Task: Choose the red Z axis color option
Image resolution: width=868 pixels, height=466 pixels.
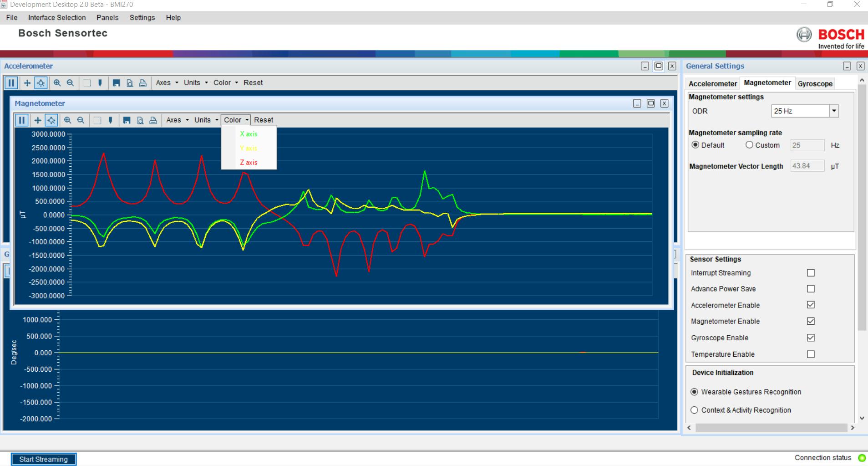Action: 249,163
